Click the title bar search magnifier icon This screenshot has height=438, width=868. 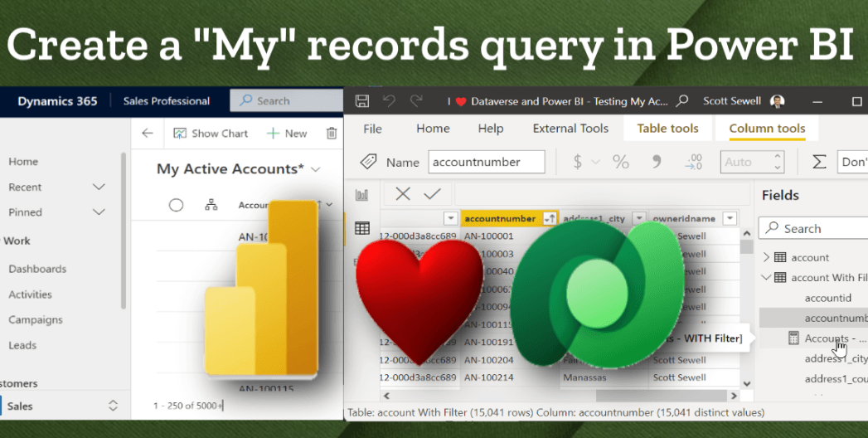point(682,100)
